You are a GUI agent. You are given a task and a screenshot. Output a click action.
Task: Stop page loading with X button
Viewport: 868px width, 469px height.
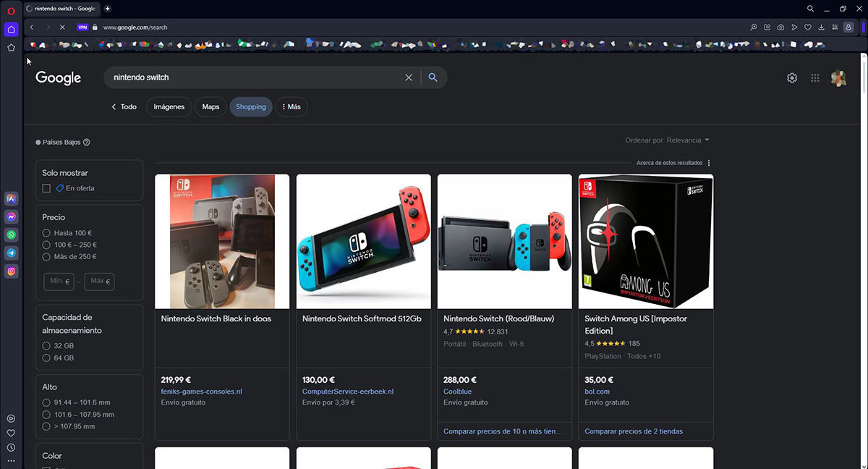62,28
